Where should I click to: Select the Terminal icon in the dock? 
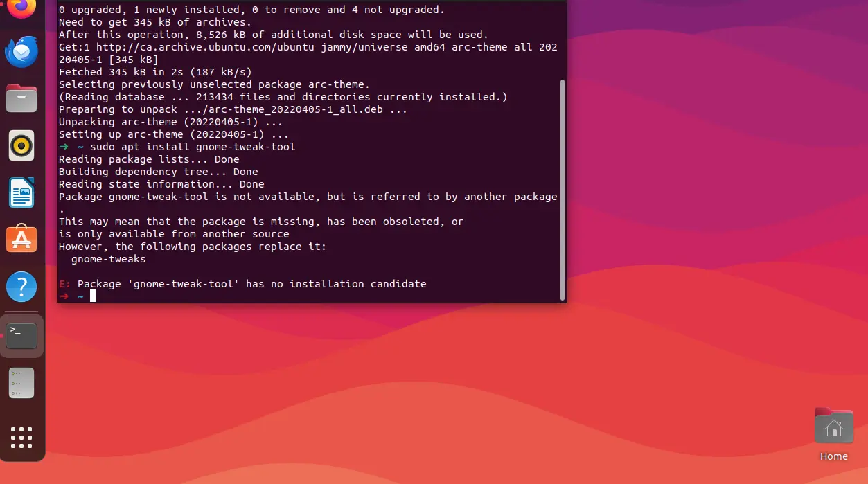pyautogui.click(x=21, y=336)
